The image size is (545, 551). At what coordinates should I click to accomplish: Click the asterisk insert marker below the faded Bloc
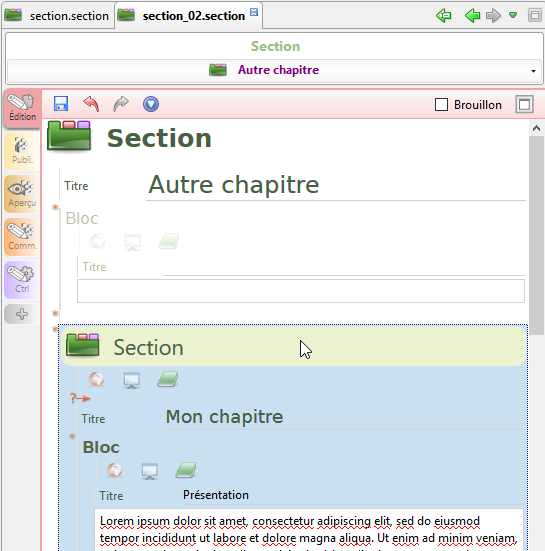[x=55, y=313]
